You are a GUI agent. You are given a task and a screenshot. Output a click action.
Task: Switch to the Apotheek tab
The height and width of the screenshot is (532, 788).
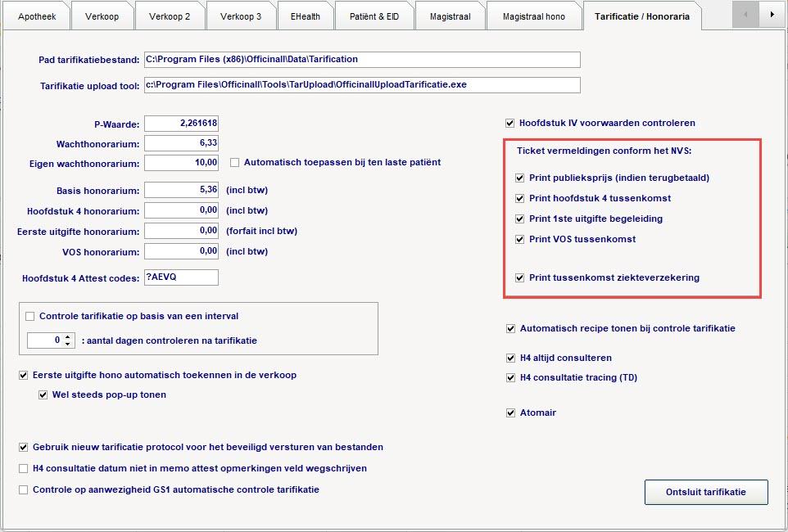(36, 15)
